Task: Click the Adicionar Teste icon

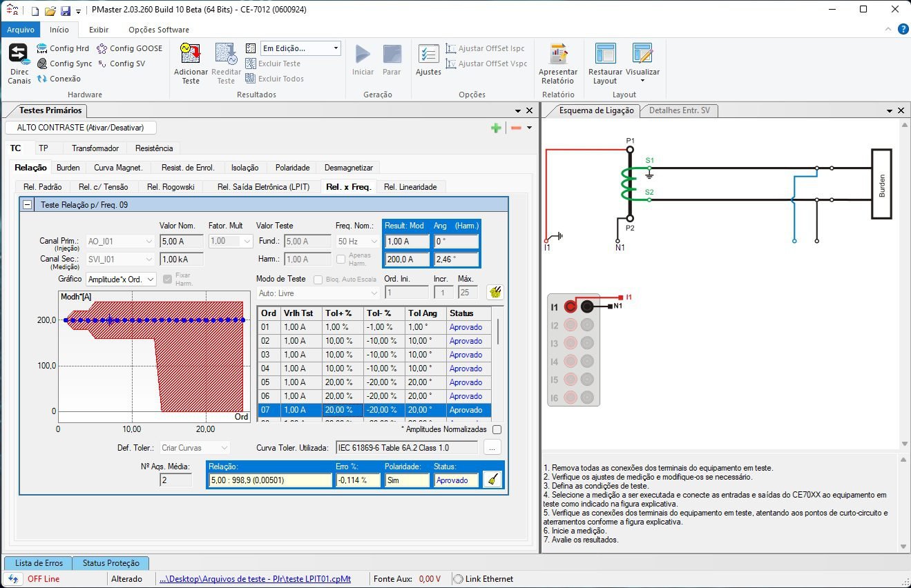Action: 191,55
